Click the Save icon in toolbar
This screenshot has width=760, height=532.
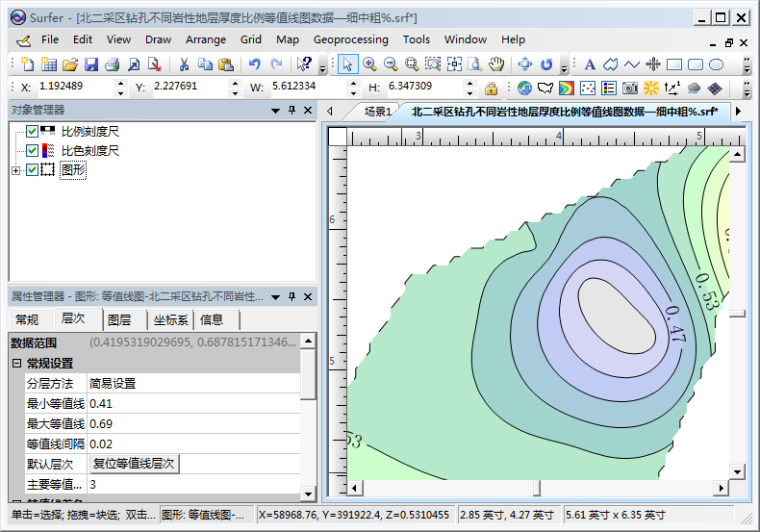91,63
